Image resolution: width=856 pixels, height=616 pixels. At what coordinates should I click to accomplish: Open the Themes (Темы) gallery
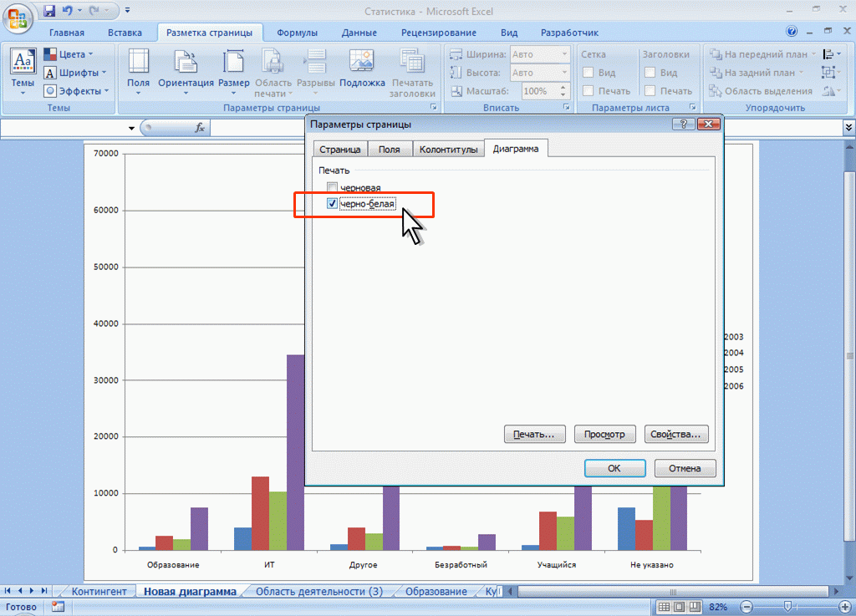[23, 73]
